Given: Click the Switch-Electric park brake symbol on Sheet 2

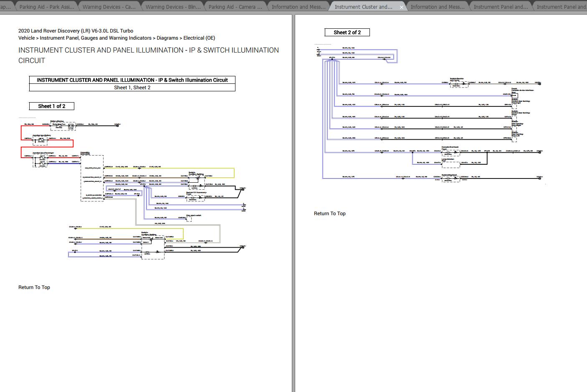Looking at the screenshot, I should point(459,84).
